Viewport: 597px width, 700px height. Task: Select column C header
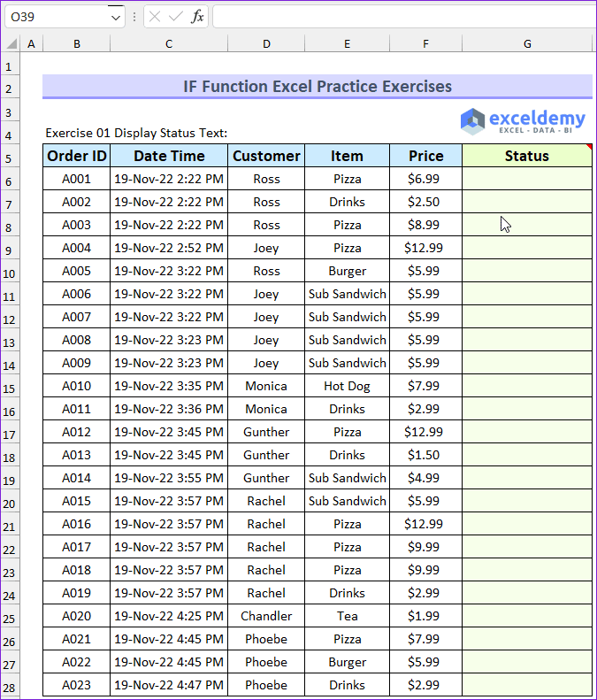point(169,44)
